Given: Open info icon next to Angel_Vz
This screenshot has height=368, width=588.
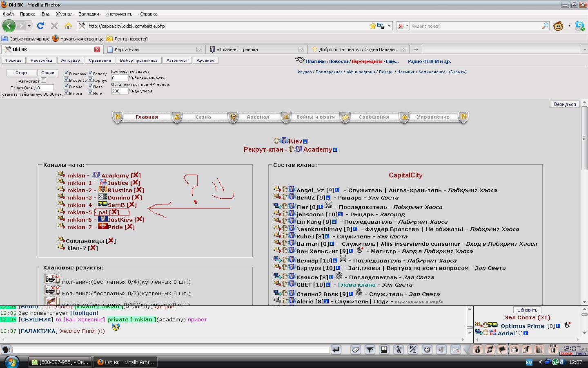Looking at the screenshot, I should (337, 190).
